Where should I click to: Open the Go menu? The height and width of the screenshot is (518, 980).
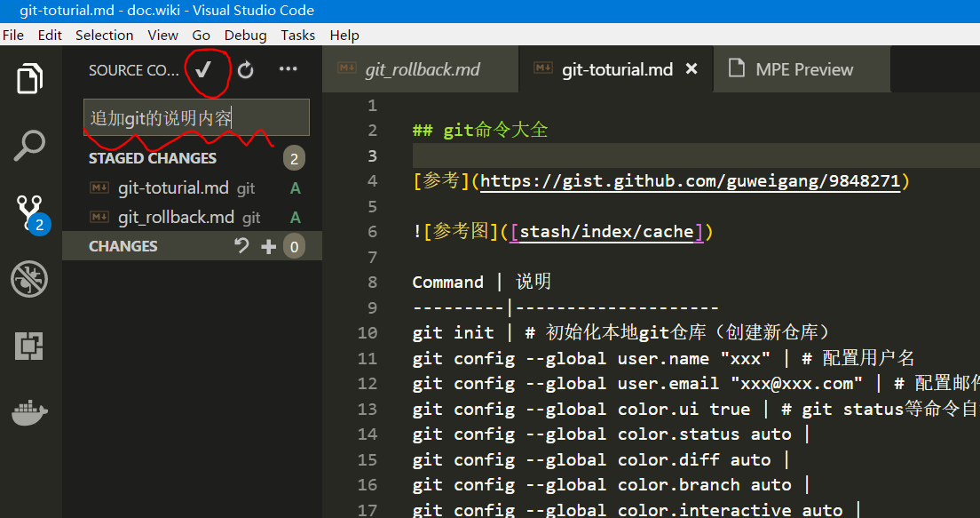201,35
